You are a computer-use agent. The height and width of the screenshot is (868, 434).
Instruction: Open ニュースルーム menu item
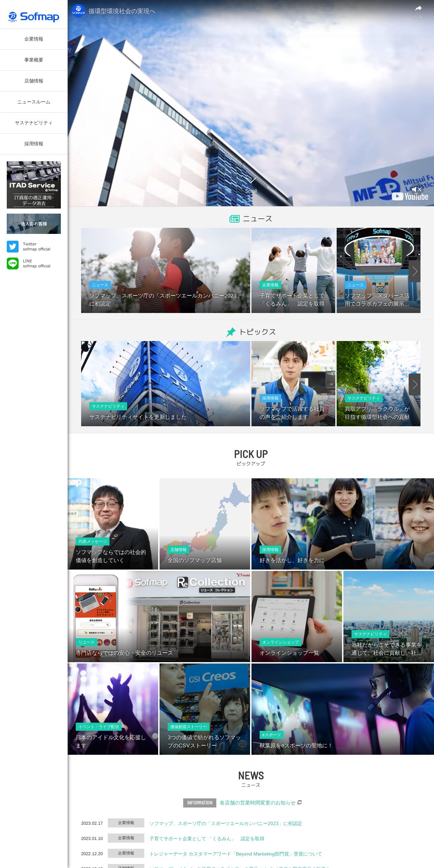click(x=34, y=102)
